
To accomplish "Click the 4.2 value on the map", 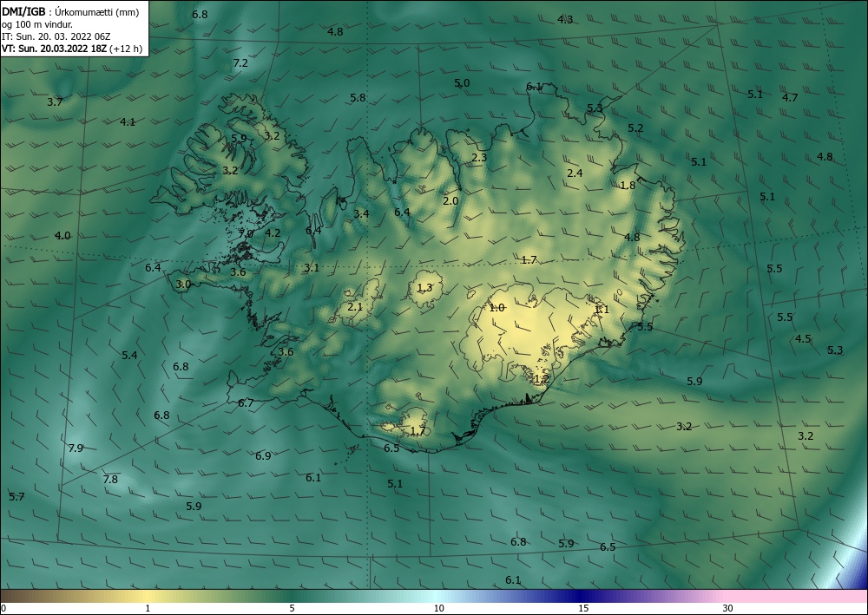I will [x=273, y=233].
